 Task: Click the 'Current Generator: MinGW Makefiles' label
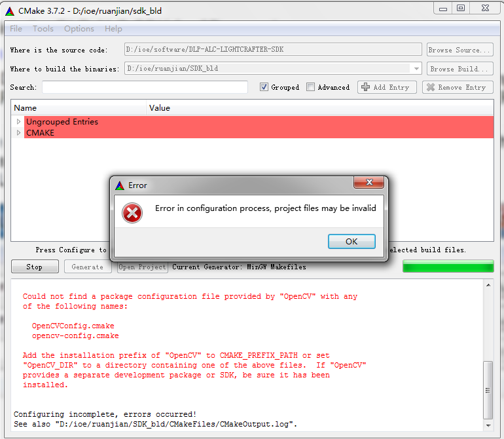(239, 267)
